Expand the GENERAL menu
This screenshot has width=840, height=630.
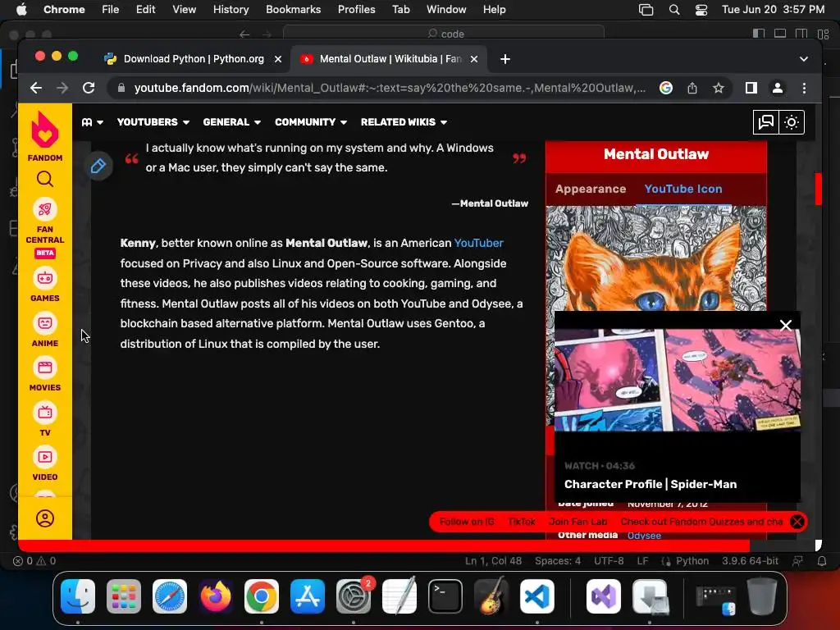click(232, 122)
